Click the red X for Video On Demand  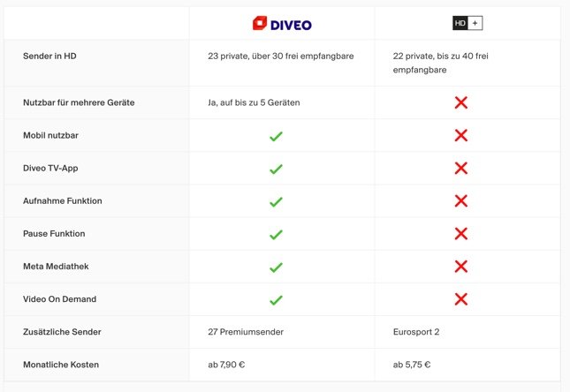(460, 299)
